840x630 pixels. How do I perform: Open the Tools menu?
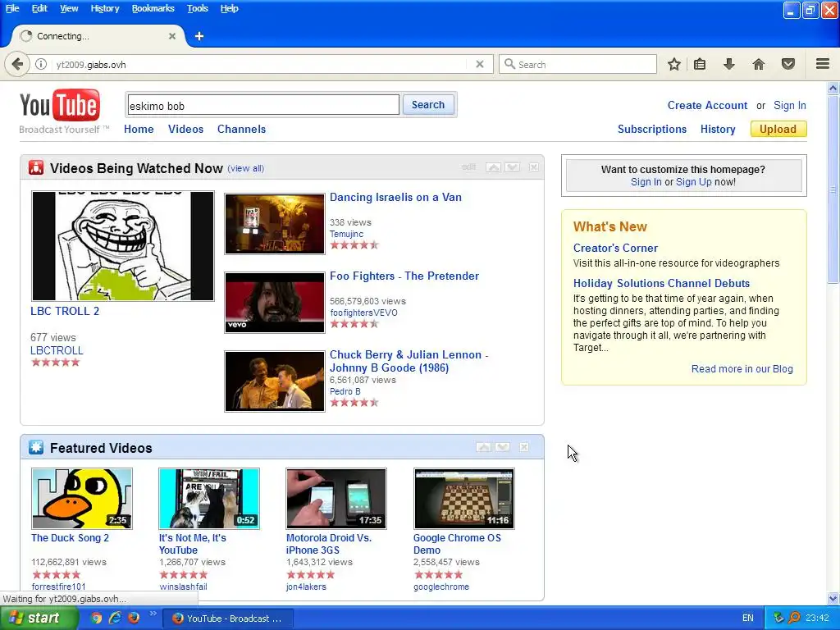coord(197,8)
